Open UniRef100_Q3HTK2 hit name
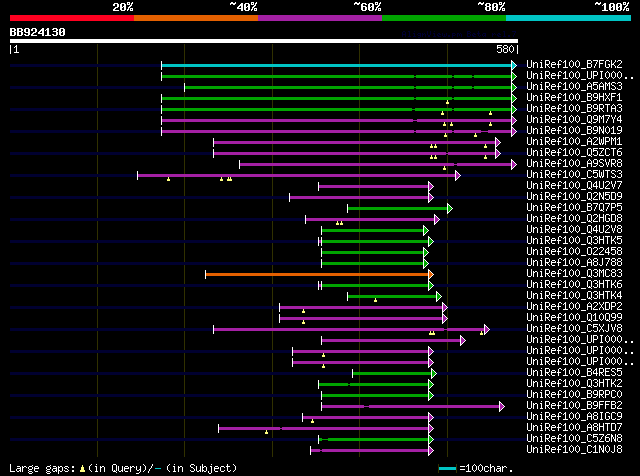The height and width of the screenshot is (476, 640). (574, 384)
